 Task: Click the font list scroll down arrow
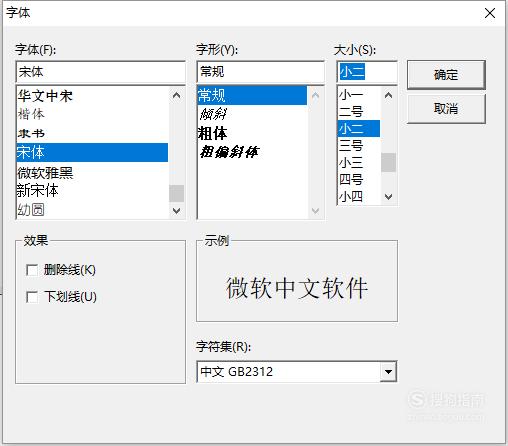[177, 211]
